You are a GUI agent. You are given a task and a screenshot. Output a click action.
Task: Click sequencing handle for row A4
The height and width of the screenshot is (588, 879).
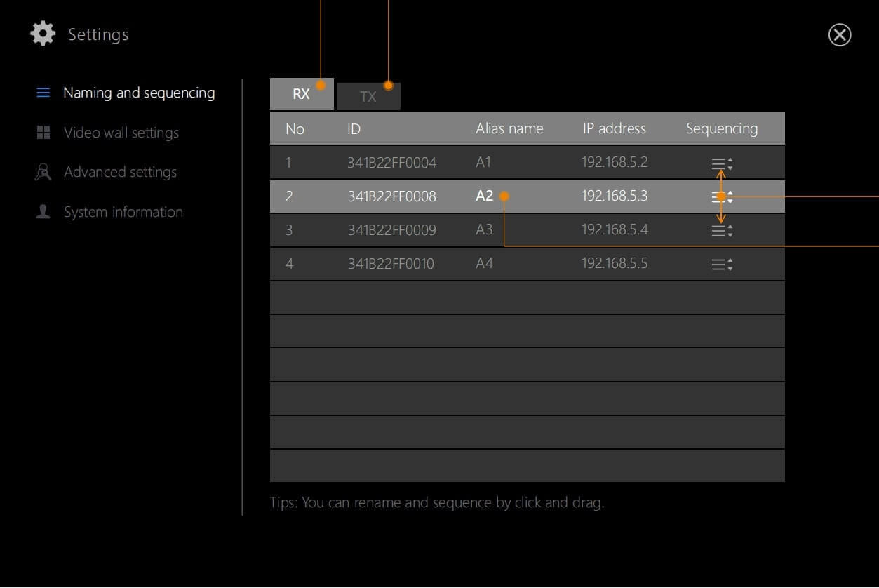721,265
